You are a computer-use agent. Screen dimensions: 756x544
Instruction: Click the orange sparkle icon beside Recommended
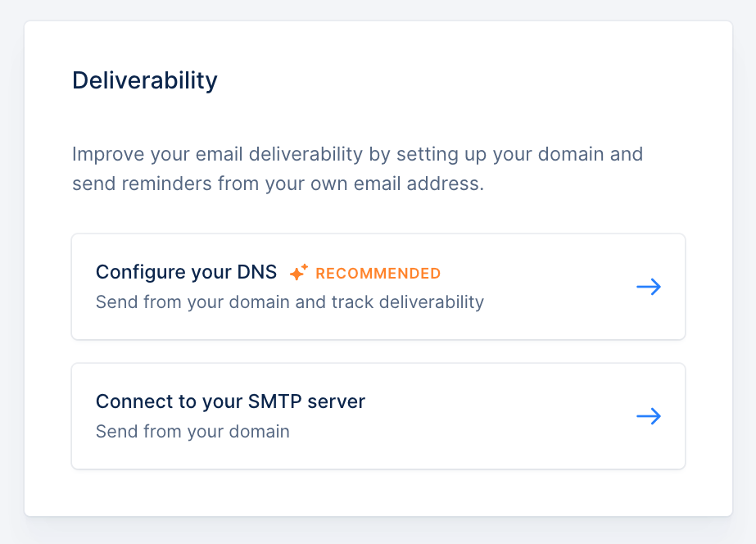[298, 273]
